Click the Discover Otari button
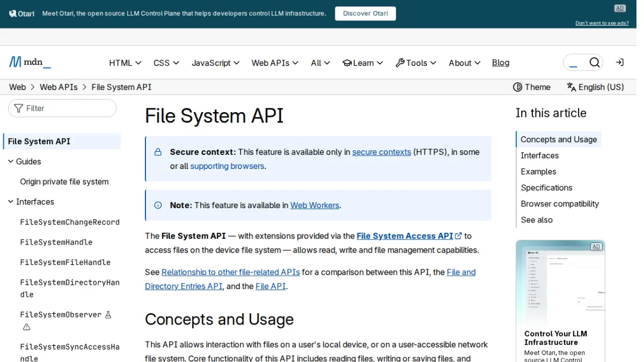 (365, 13)
